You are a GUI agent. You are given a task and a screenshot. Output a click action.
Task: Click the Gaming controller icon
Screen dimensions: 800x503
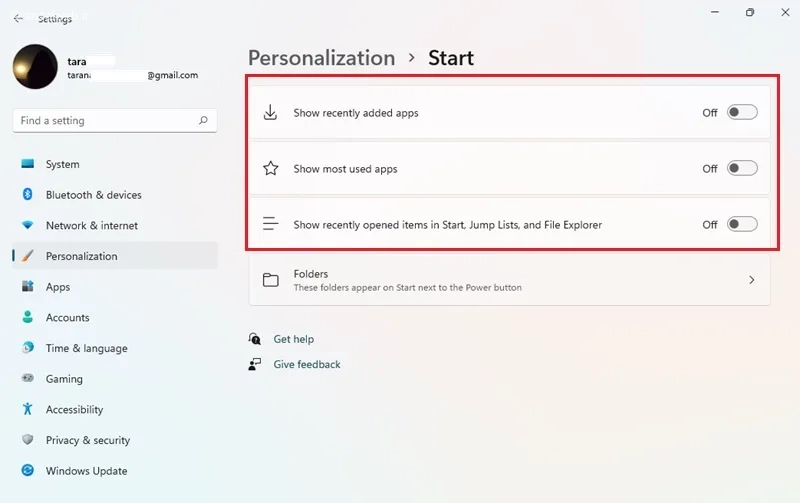(27, 379)
